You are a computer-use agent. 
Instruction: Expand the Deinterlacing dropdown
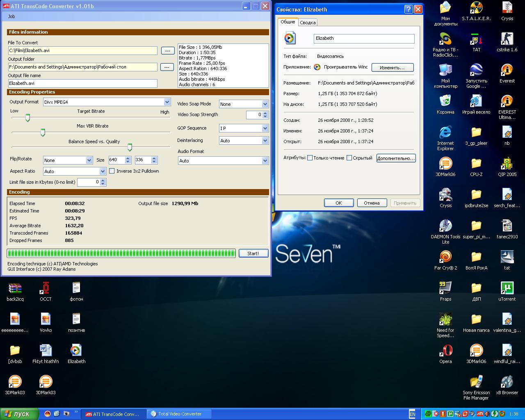click(x=265, y=141)
